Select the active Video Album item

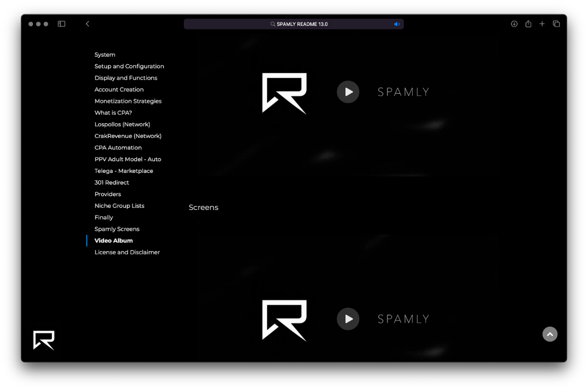114,240
